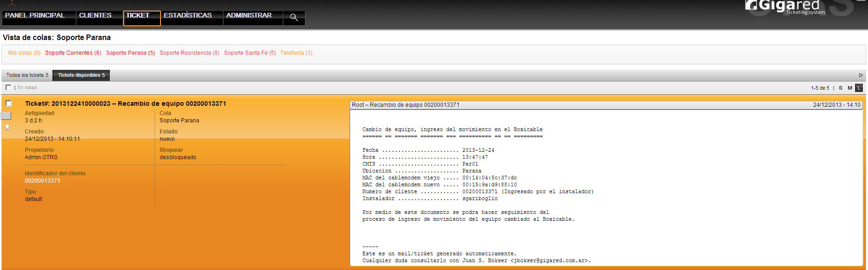Click the gray flag beside the ticket
This screenshot has width=868, height=270.
tap(6, 115)
